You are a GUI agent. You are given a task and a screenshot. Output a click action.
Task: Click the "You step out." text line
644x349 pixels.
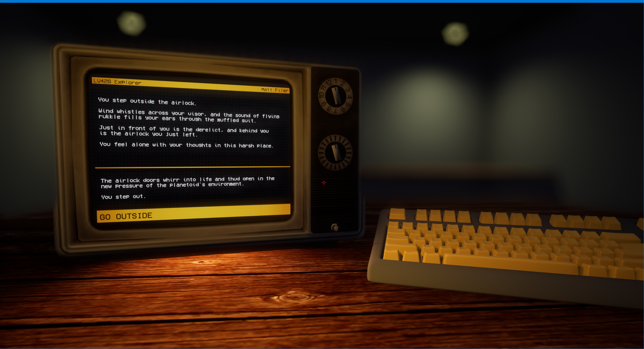[x=123, y=196]
